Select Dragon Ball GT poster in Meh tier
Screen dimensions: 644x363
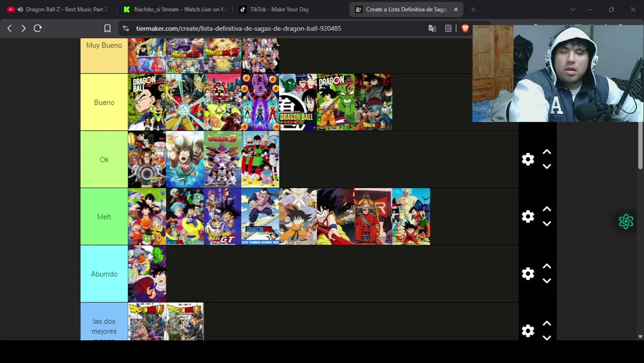(222, 217)
